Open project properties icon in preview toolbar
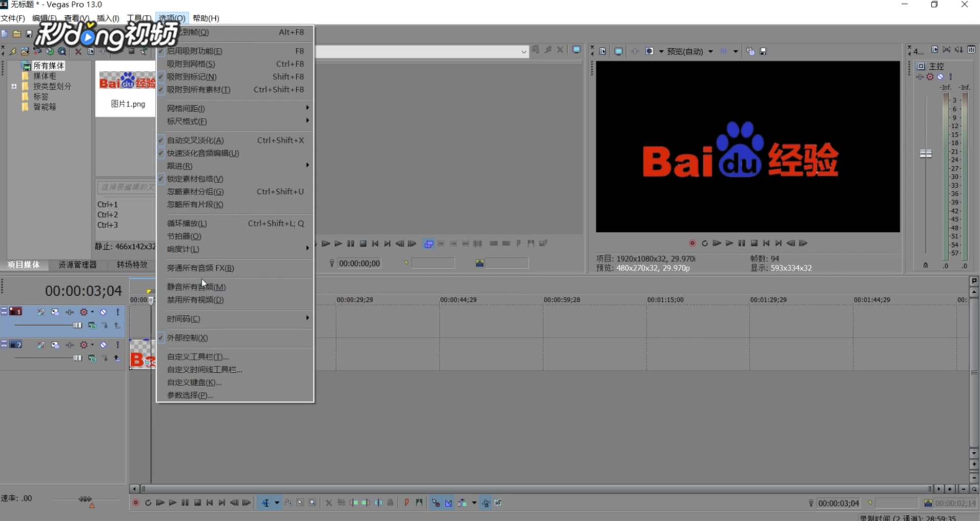Image resolution: width=980 pixels, height=521 pixels. coord(603,51)
